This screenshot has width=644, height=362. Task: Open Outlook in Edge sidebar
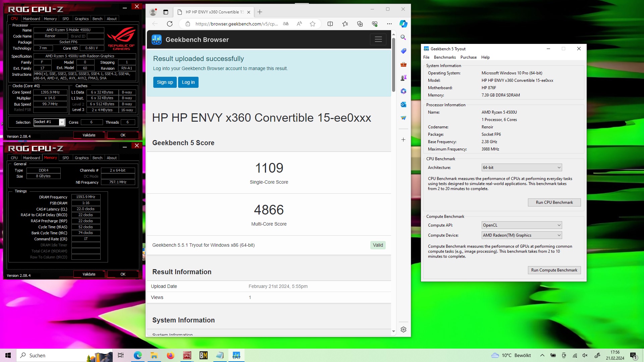[404, 105]
